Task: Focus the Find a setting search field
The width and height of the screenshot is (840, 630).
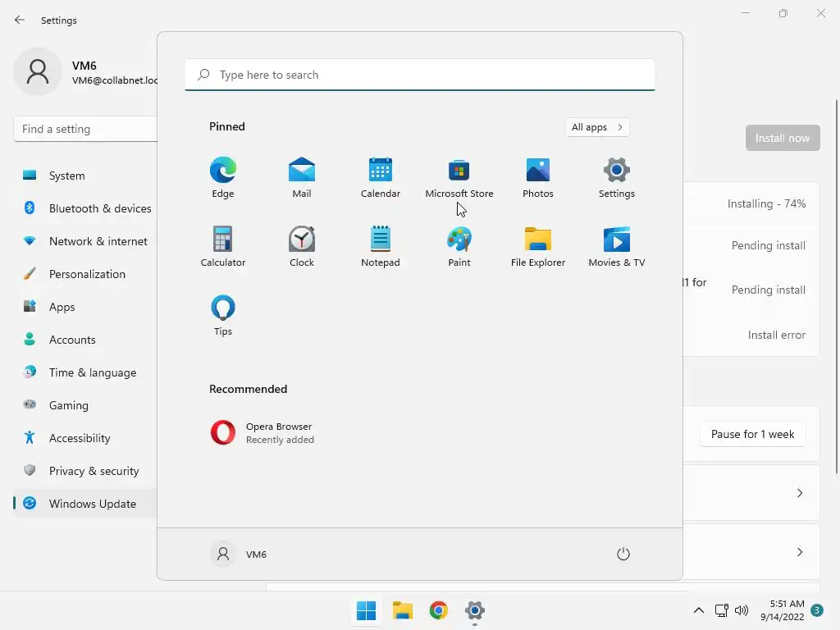Action: [85, 129]
